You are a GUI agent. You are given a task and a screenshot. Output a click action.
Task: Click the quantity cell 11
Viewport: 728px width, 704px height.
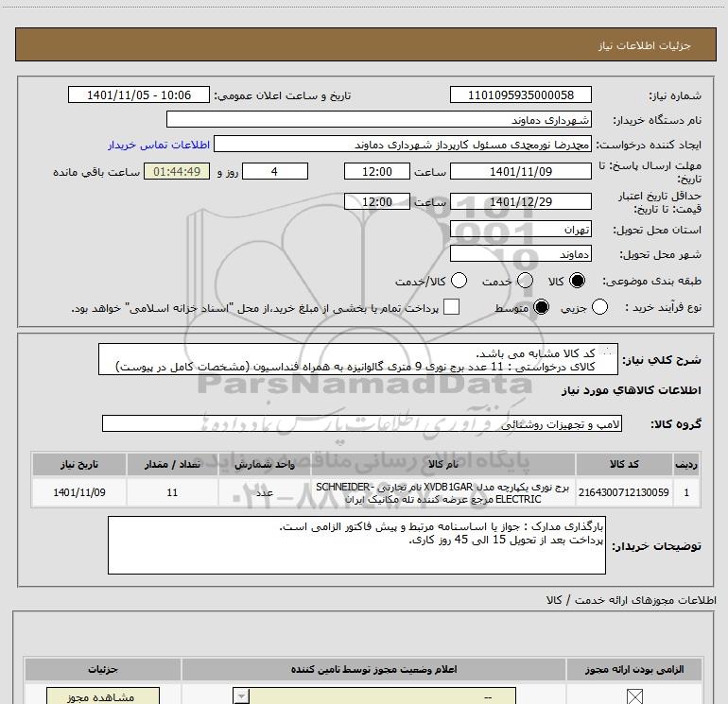click(x=172, y=492)
